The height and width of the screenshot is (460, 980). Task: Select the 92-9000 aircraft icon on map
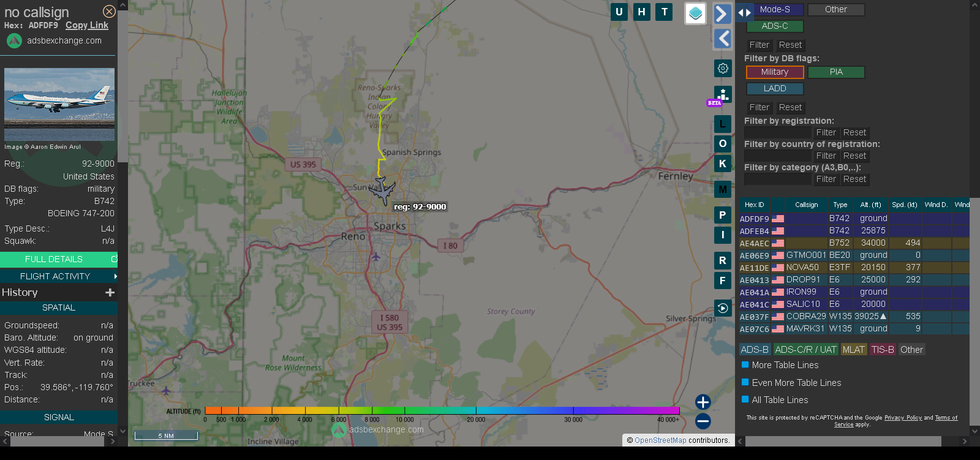click(382, 190)
